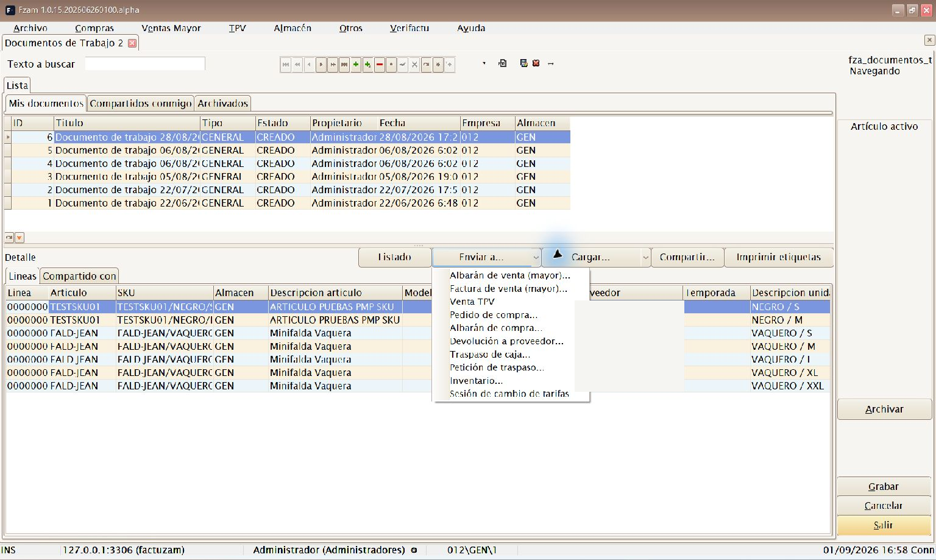Image resolution: width=936 pixels, height=560 pixels.
Task: Close the right side panel X
Action: [929, 40]
